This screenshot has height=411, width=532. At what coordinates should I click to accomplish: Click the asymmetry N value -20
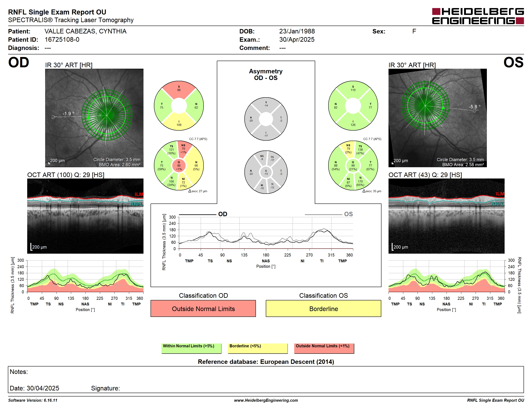(x=251, y=120)
